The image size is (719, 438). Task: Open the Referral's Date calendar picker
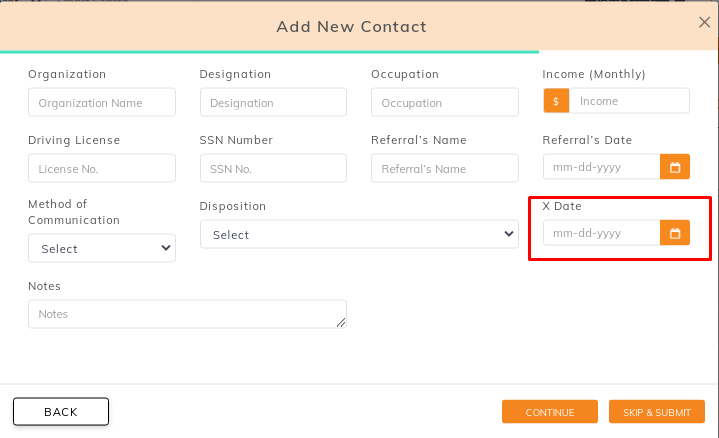point(675,167)
